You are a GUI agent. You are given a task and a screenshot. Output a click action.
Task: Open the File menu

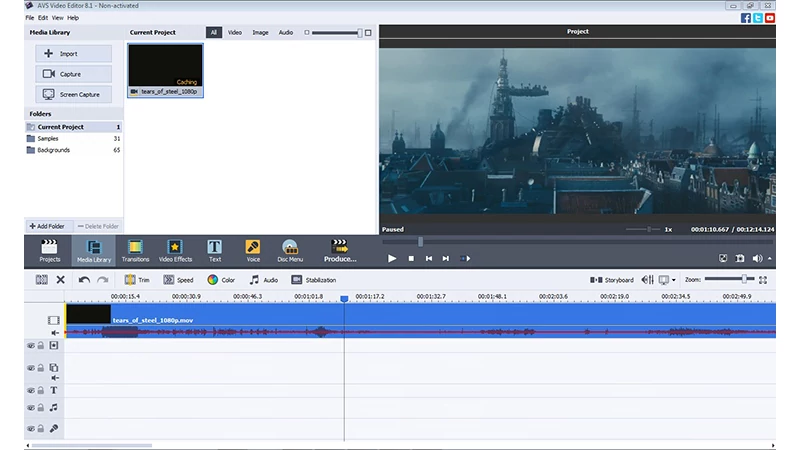30,18
